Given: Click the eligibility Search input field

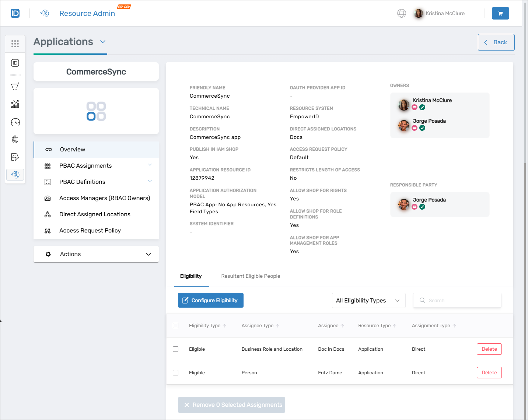Looking at the screenshot, I should coord(457,300).
